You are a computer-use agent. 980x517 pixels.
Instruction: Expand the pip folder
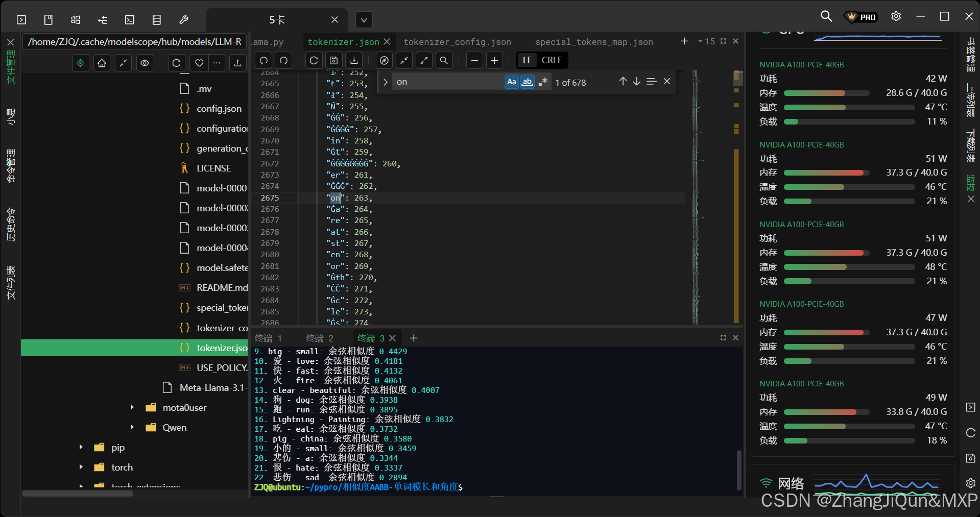pyautogui.click(x=81, y=447)
